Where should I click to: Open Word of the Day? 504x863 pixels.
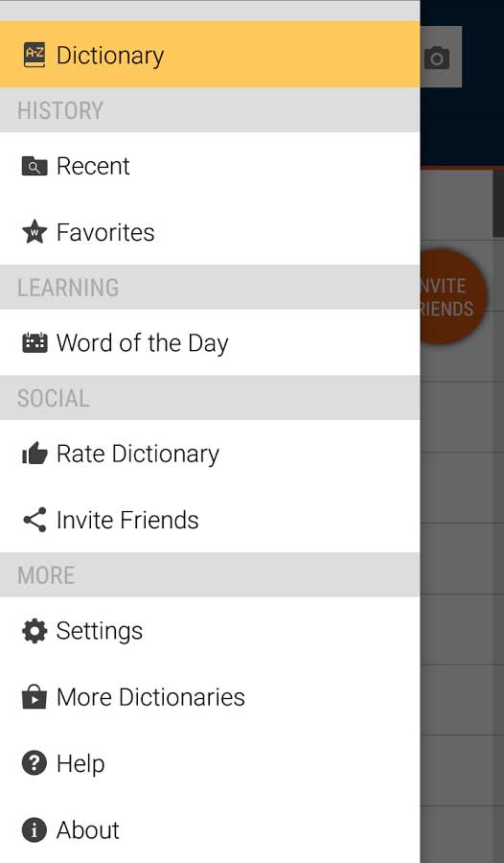pos(210,342)
